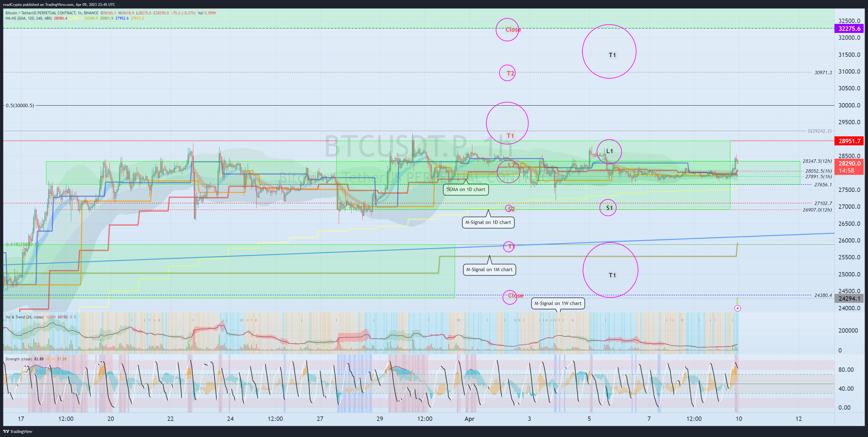This screenshot has height=437, width=868.
Task: Click the 80.00 tick on the Strength axis
Action: click(x=846, y=369)
